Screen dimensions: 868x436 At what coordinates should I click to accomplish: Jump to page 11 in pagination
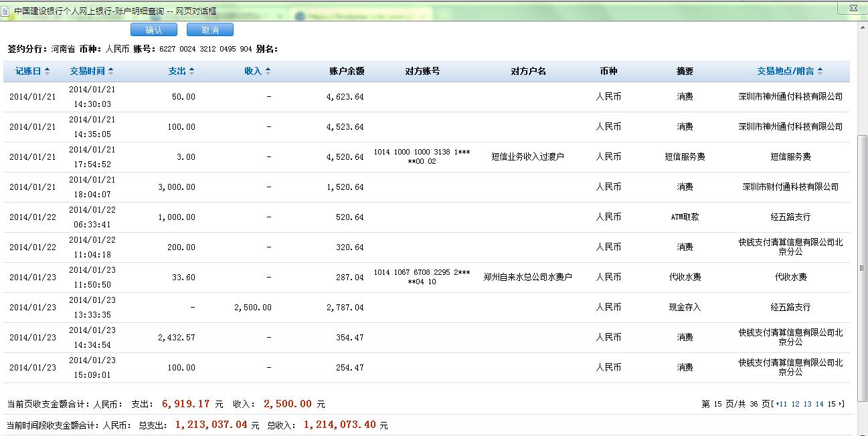[784, 404]
